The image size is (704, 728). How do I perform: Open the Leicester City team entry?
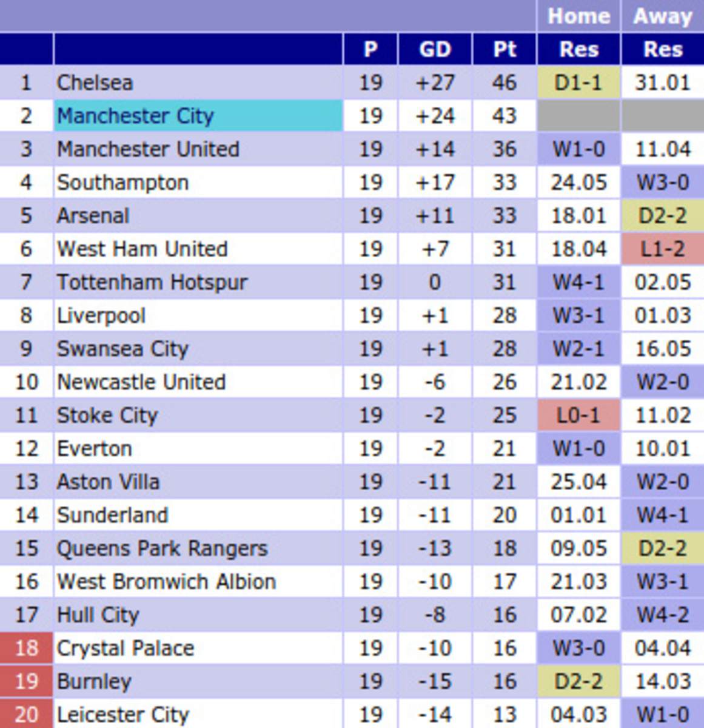pyautogui.click(x=122, y=715)
